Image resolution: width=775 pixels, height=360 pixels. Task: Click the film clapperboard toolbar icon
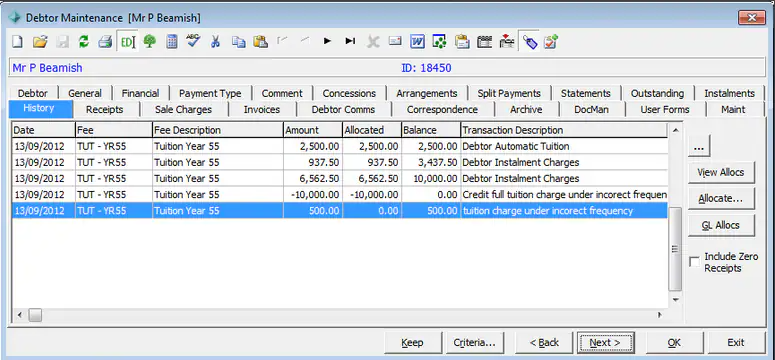(484, 42)
